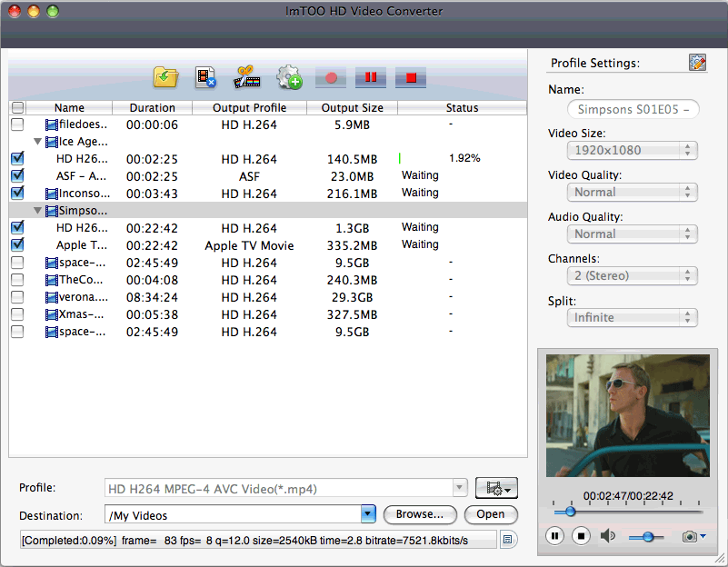
Task: Pause conversion using the toolbar pause button
Action: click(371, 77)
